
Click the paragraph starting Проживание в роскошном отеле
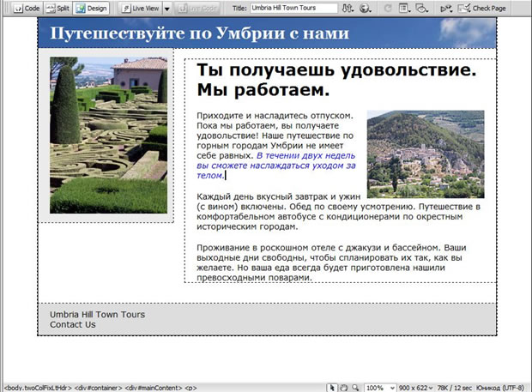click(x=331, y=262)
